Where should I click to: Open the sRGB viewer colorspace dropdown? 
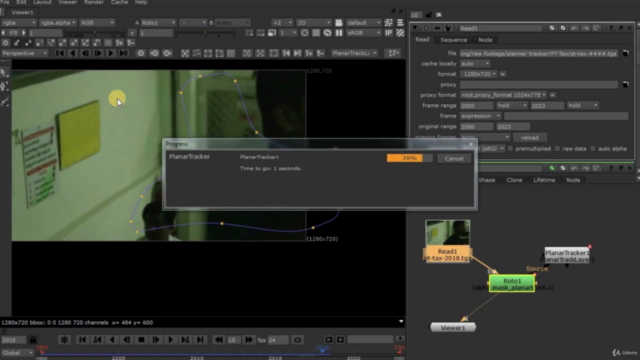coord(363,33)
